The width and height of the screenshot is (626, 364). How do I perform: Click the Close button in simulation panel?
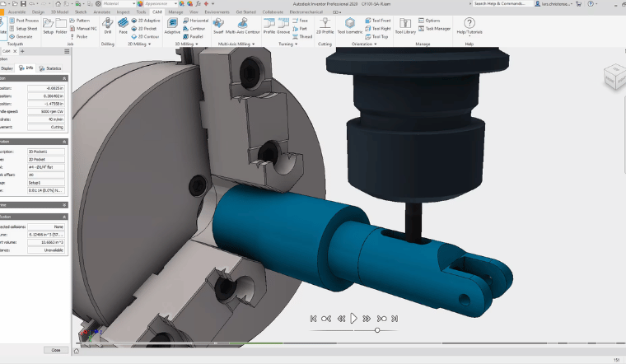tap(56, 350)
